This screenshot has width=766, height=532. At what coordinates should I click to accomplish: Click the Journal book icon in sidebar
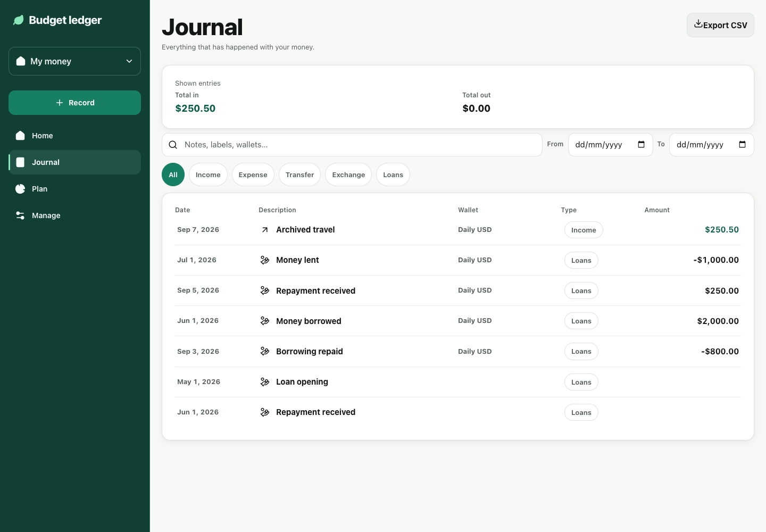tap(20, 162)
